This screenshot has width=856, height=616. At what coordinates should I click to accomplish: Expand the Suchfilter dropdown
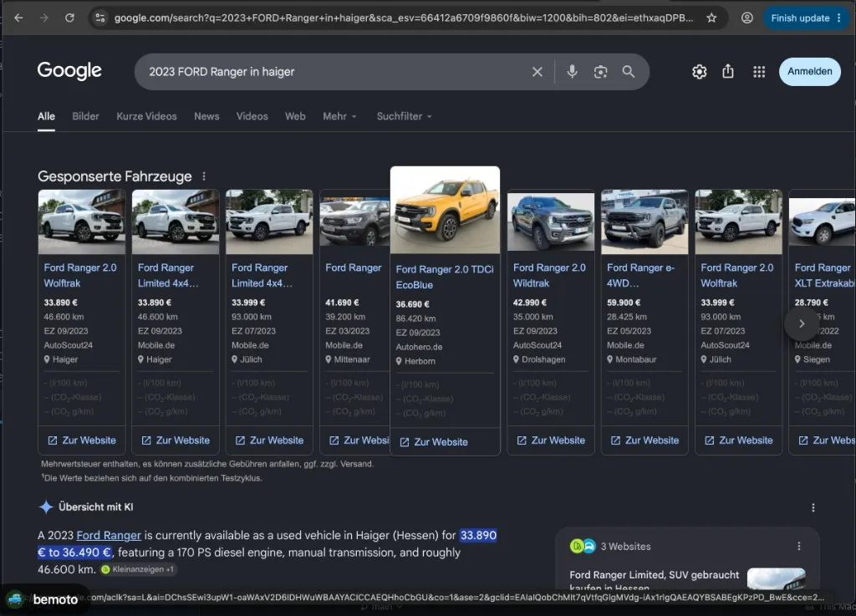pyautogui.click(x=404, y=116)
